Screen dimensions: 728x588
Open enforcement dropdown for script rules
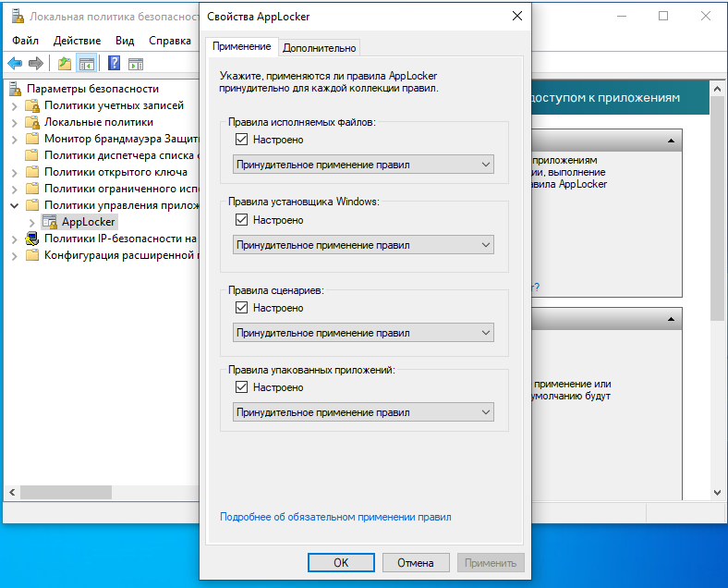coord(363,333)
